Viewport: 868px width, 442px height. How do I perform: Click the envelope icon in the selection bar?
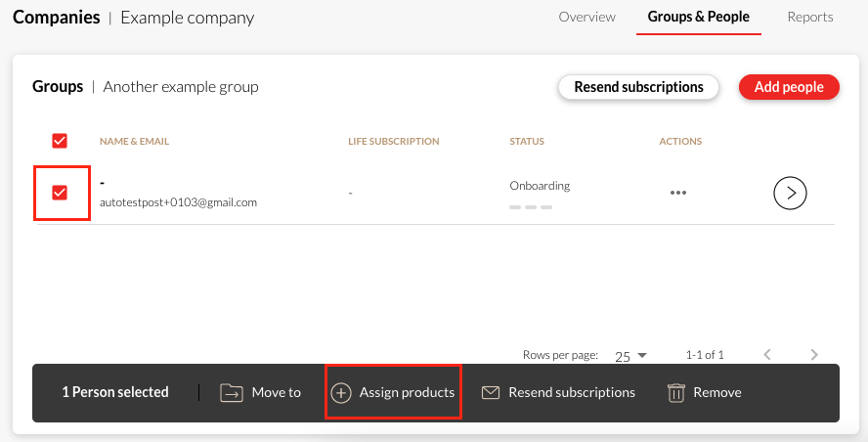point(491,392)
